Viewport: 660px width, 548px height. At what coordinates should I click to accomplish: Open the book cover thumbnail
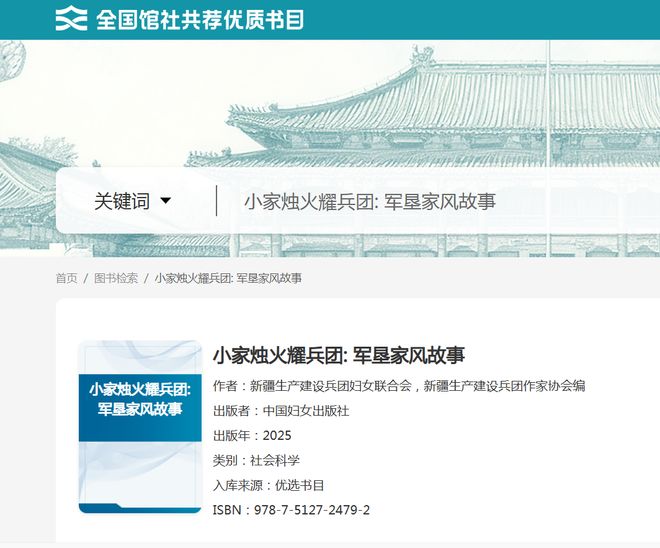(140, 427)
